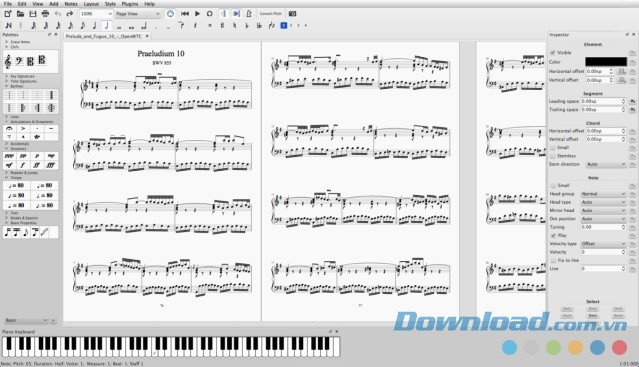This screenshot has width=639, height=367.
Task: Select the Prelude_and_Fugue_10 score tab
Action: [x=104, y=36]
